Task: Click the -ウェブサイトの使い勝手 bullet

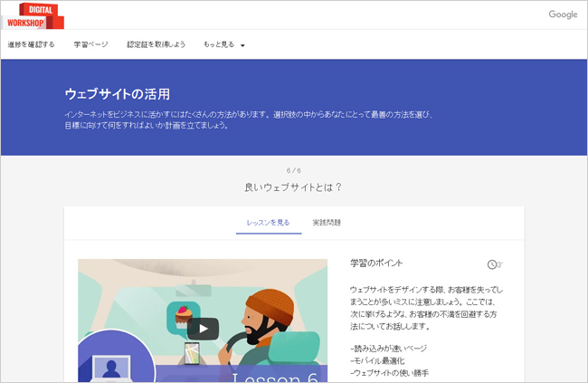Action: pyautogui.click(x=389, y=373)
